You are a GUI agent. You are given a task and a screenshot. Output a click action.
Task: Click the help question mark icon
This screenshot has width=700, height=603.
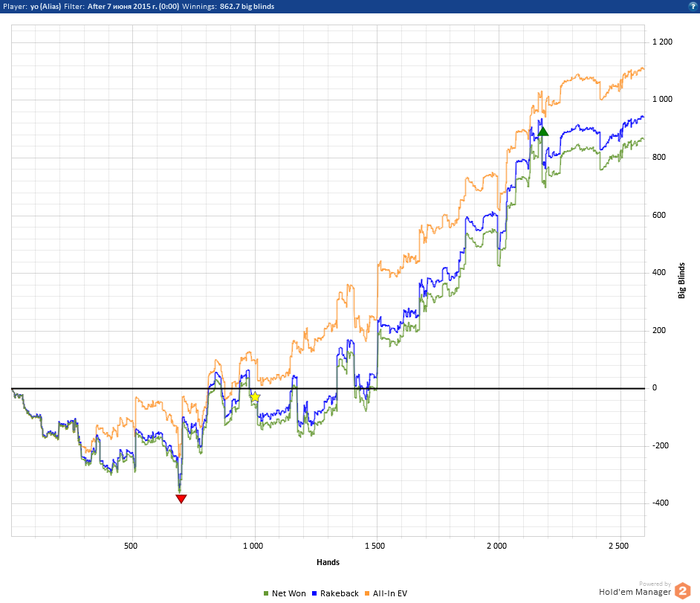point(694,6)
